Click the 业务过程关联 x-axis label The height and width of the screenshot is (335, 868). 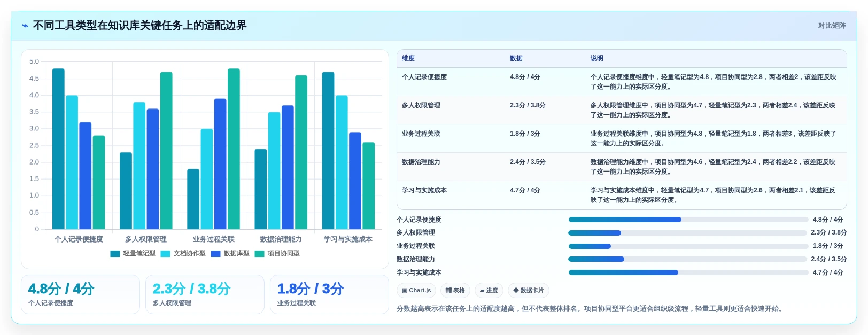(x=213, y=239)
